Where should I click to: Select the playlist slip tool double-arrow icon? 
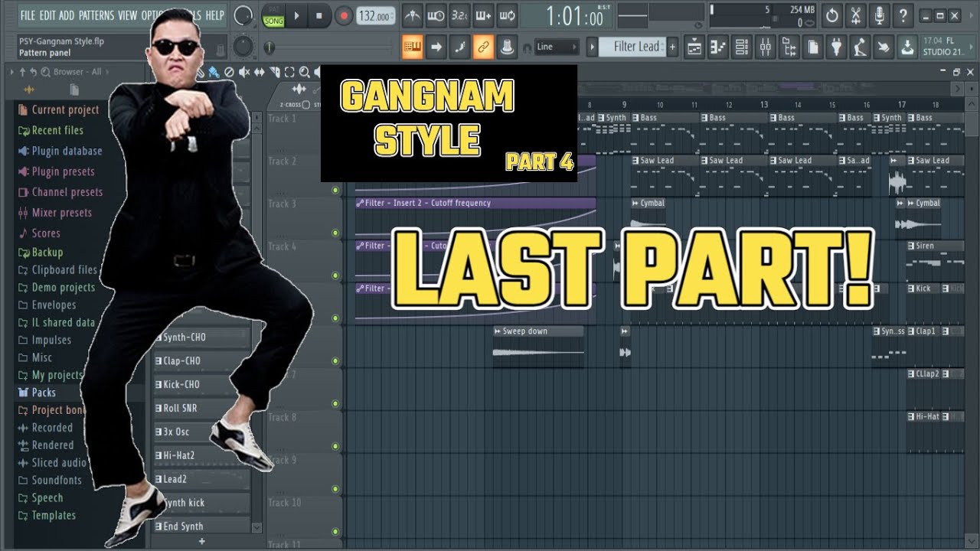pos(259,73)
